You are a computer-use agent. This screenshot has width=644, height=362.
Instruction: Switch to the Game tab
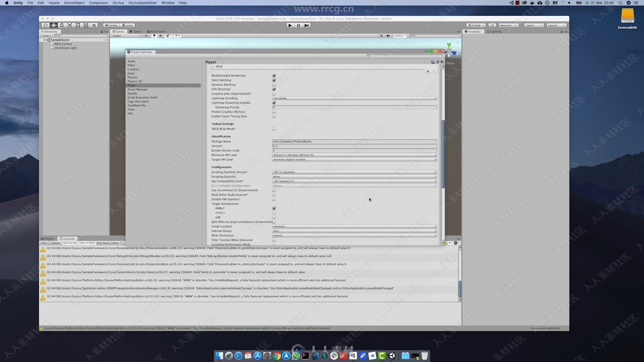(135, 32)
